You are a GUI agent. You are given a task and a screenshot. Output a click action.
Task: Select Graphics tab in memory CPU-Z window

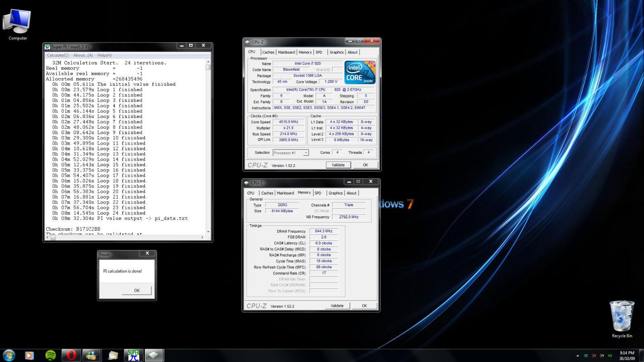[336, 193]
